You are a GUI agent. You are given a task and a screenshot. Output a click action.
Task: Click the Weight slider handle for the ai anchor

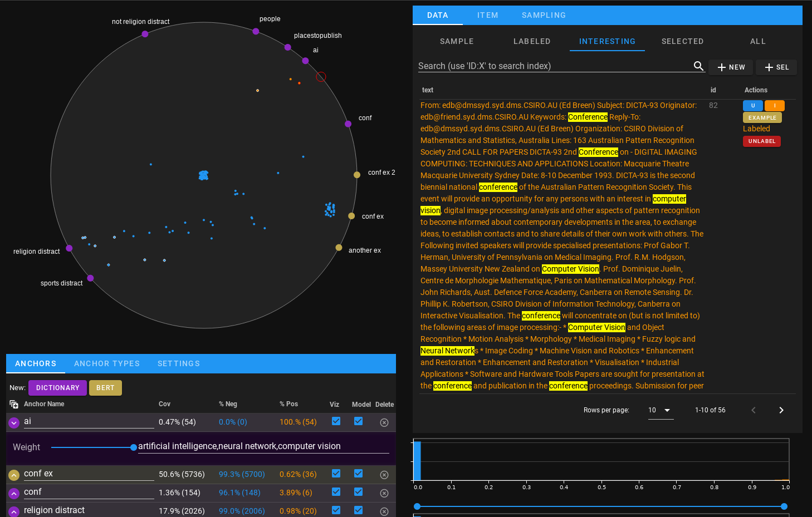(133, 447)
